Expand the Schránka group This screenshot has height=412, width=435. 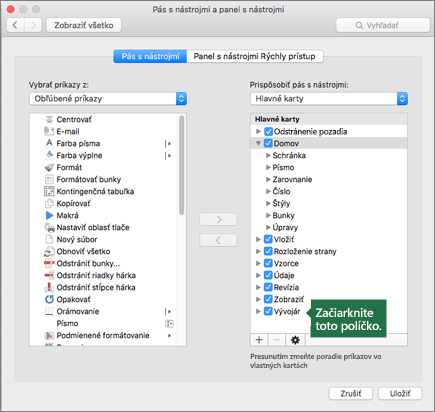tap(268, 155)
